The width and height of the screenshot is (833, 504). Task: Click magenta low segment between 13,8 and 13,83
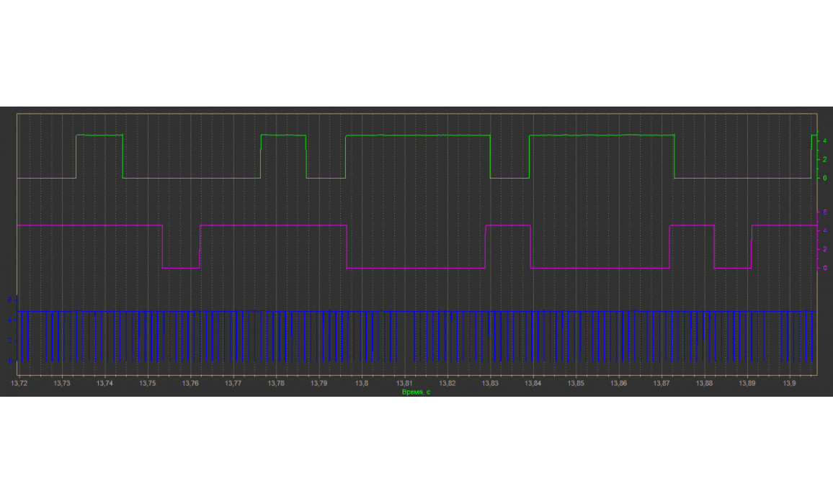point(416,268)
